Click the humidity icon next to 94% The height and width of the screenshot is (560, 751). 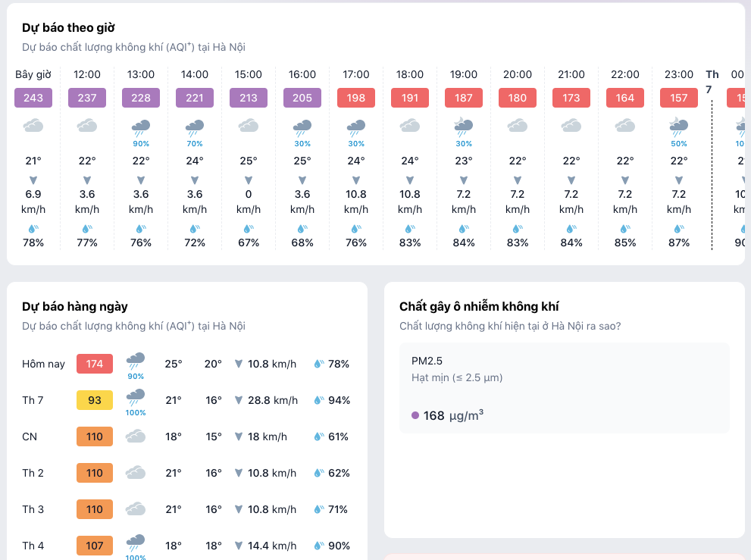(319, 400)
